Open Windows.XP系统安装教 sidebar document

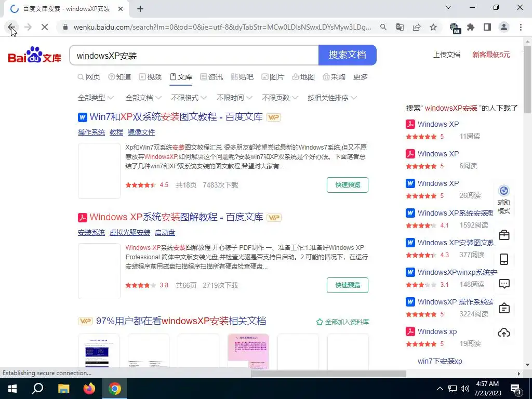point(455,213)
